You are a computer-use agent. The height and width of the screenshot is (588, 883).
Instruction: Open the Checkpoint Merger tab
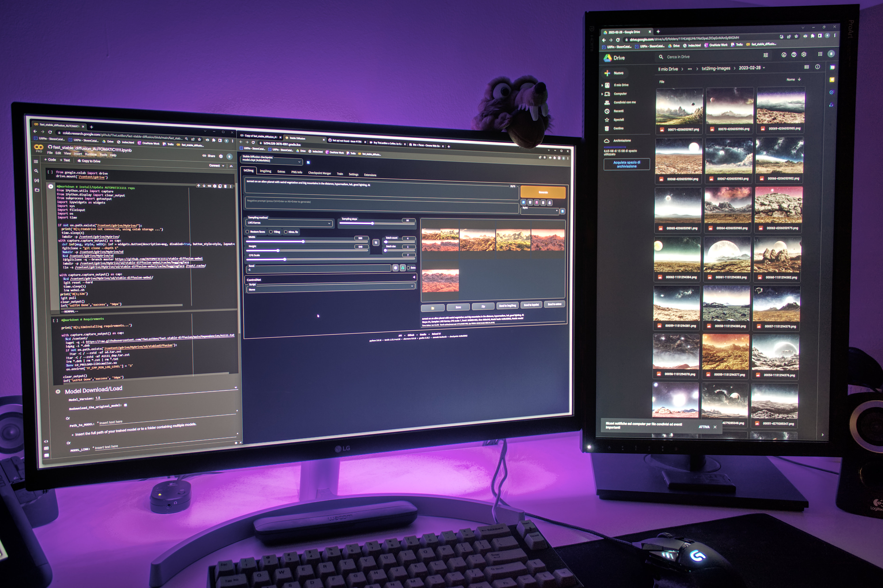pos(319,173)
